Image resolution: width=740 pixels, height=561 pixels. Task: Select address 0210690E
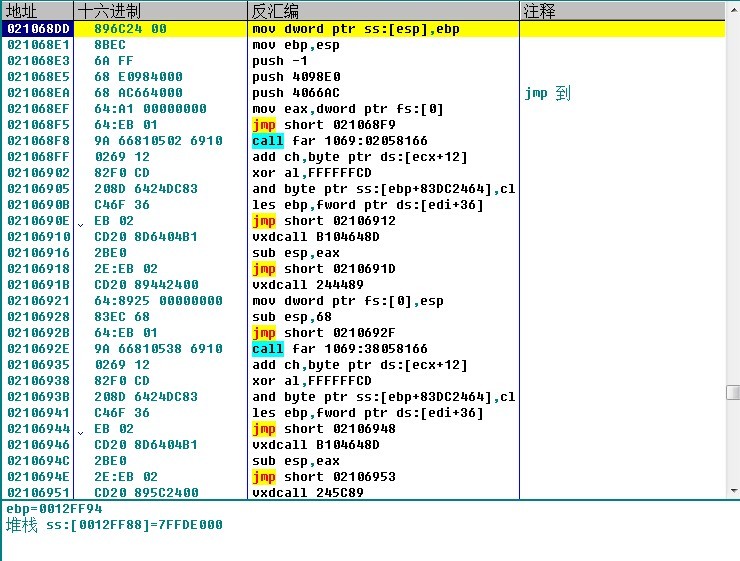(x=38, y=221)
